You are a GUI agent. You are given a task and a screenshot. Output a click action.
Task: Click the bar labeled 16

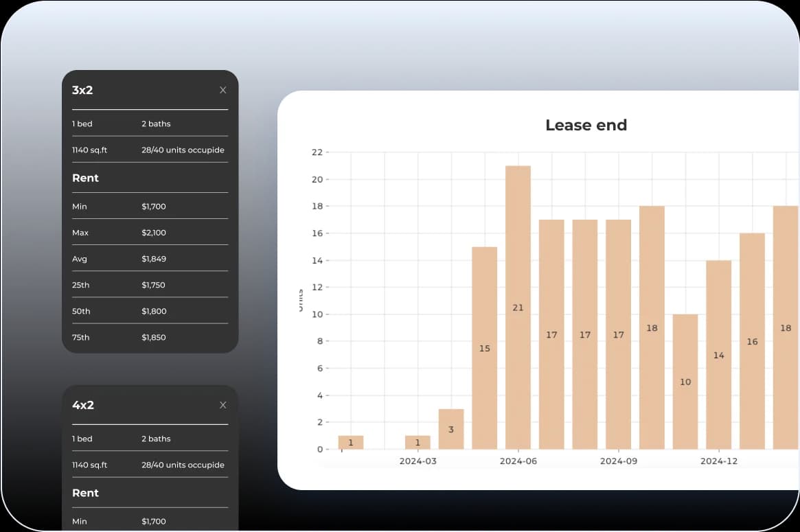[x=752, y=341]
